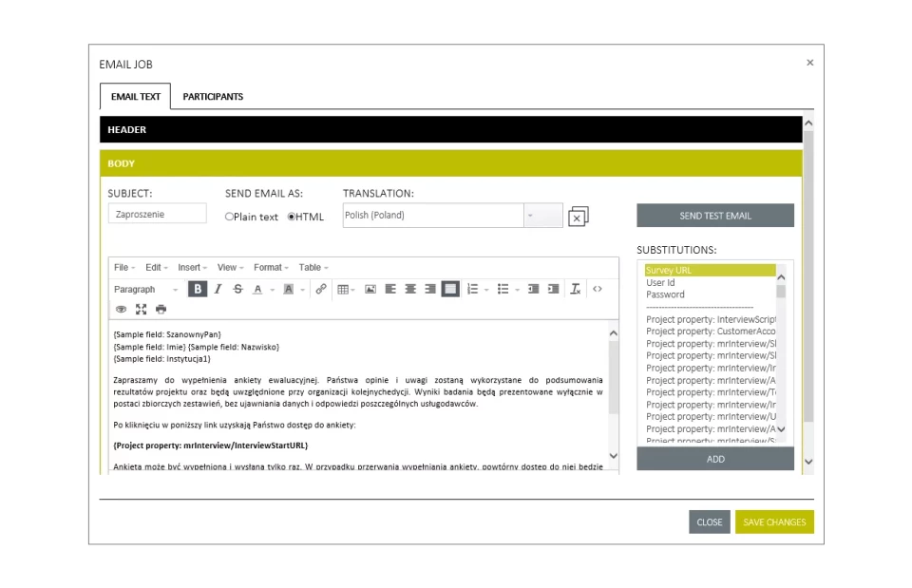
Task: Open the numbered list options dropdown
Action: [x=486, y=289]
